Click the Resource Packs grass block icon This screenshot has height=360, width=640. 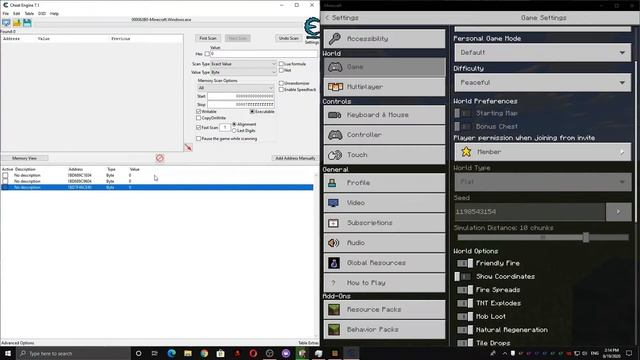(x=334, y=309)
